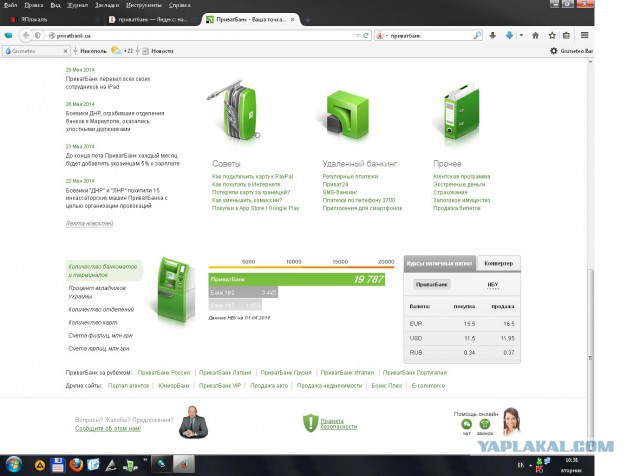The image size is (640, 476).
Task: Open the blue download arrow dropdown
Action: 521,36
